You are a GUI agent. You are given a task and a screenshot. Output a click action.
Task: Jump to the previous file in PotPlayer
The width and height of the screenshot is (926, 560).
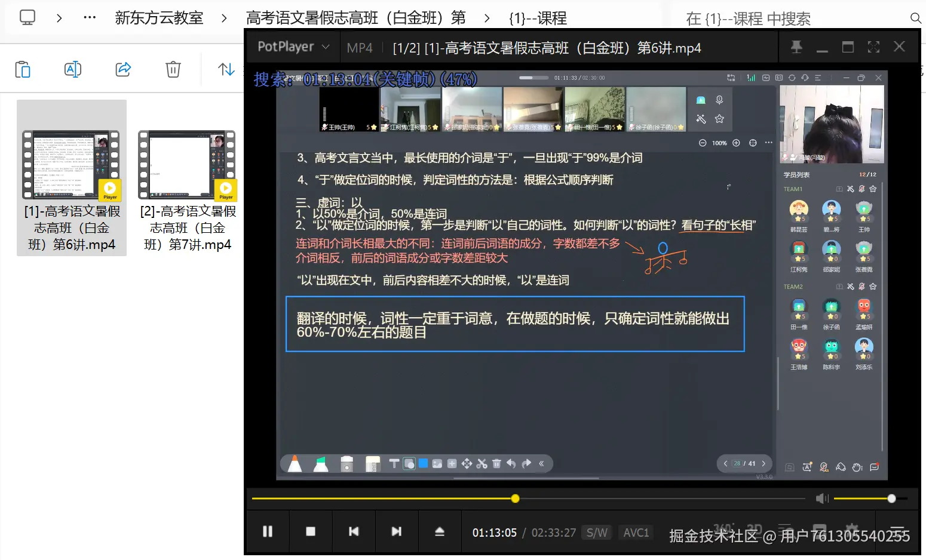354,531
